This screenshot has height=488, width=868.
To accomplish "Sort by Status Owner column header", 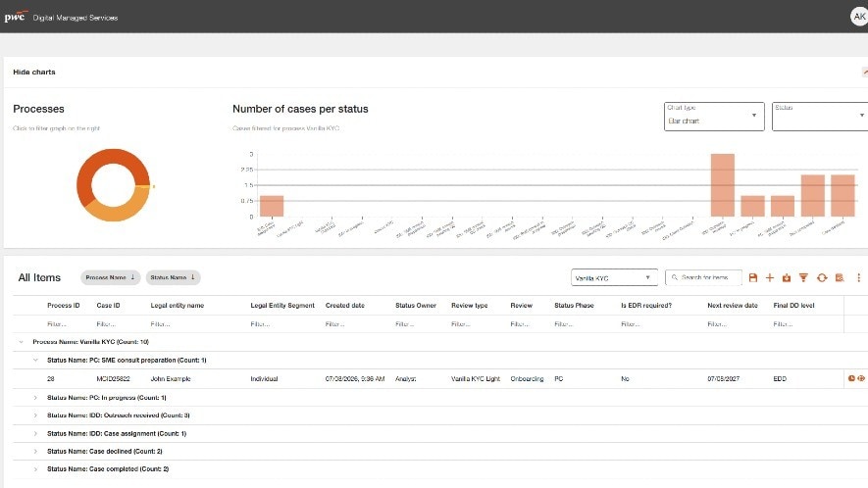I will [416, 306].
